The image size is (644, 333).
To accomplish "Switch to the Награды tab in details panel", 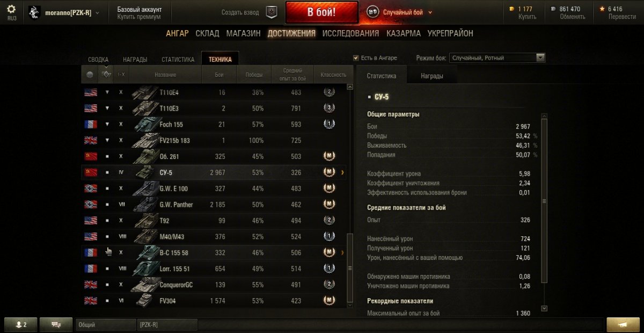I will click(432, 76).
